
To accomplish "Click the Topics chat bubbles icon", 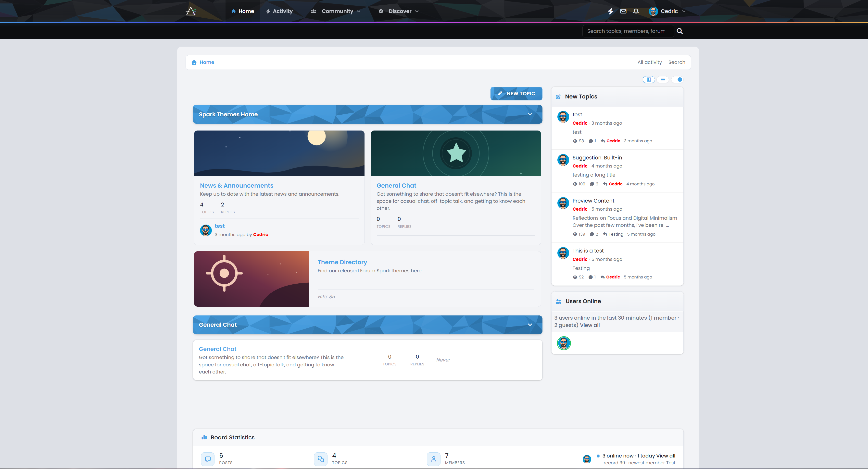I will [x=321, y=459].
